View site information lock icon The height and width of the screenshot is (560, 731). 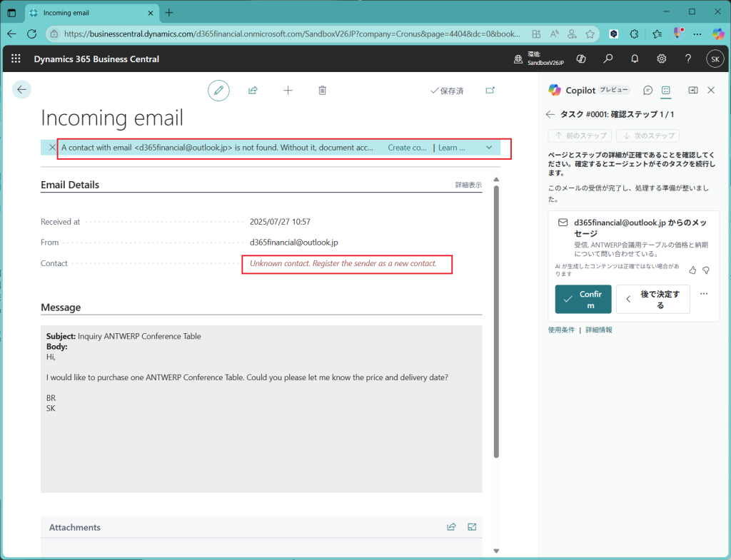pos(54,34)
